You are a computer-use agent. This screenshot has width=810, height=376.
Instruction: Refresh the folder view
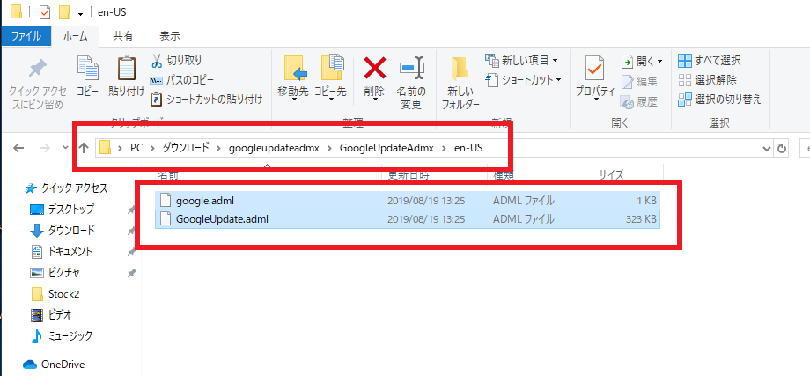pyautogui.click(x=782, y=148)
